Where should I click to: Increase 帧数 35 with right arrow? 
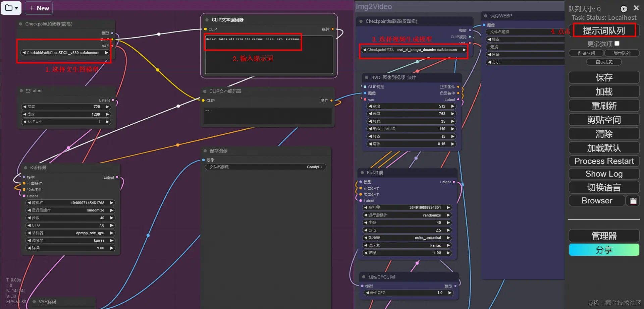pos(452,121)
